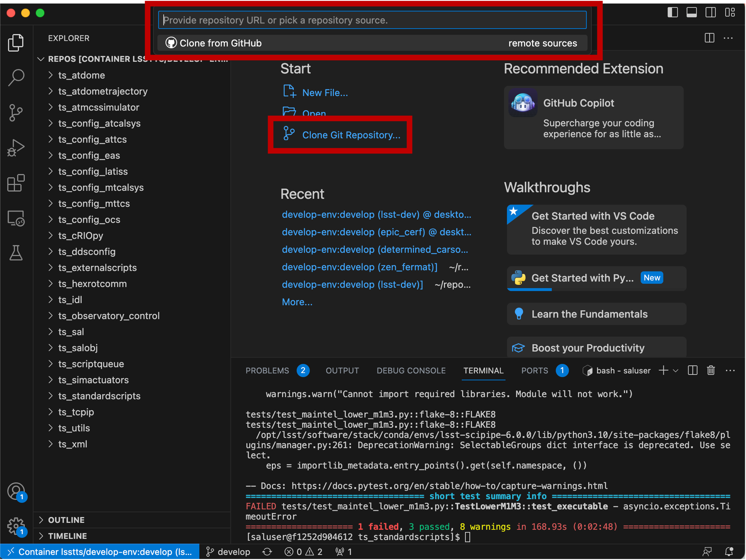
Task: Open the Testing flask view
Action: tap(16, 253)
